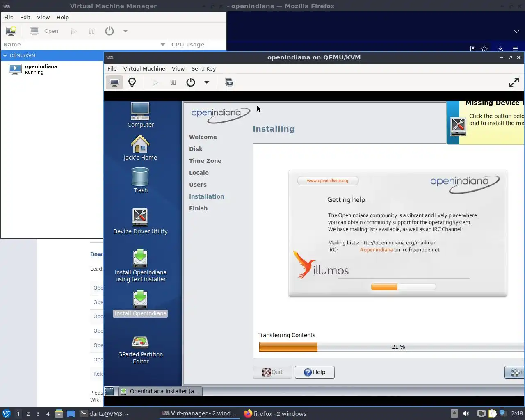The image size is (525, 420).
Task: Open the File menu in Virtual Machine Manager
Action: point(9,17)
